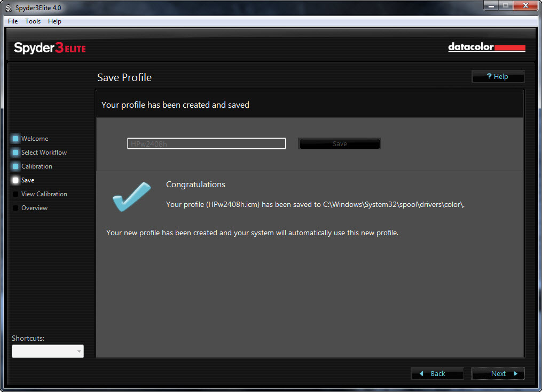The image size is (542, 392).
Task: Click the Select Workflow step indicator icon
Action: [15, 153]
